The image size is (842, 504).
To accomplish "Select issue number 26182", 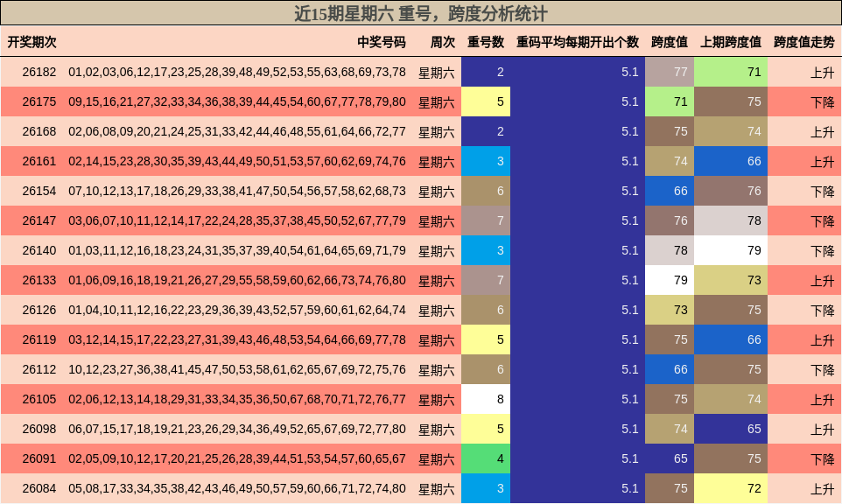I will [39, 72].
